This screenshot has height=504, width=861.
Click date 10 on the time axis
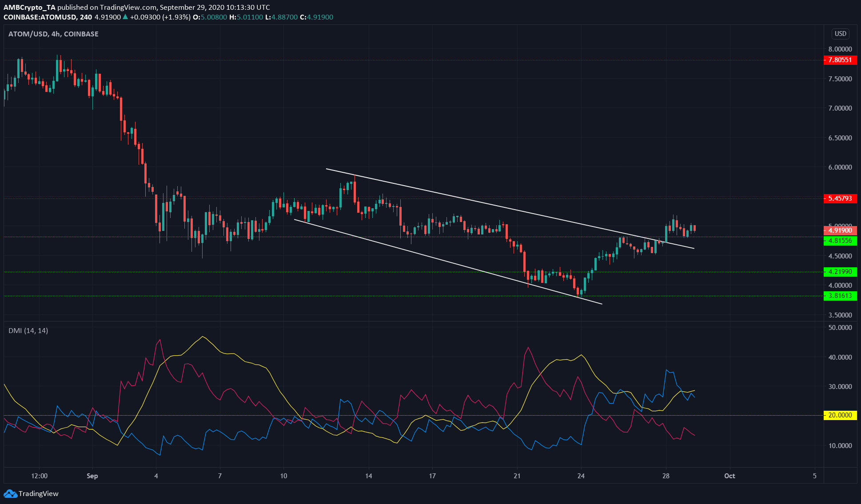(x=283, y=476)
